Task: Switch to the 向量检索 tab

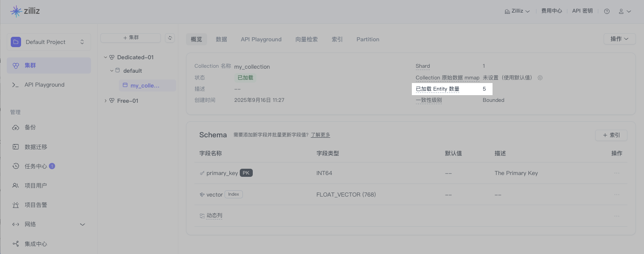Action: pos(307,39)
